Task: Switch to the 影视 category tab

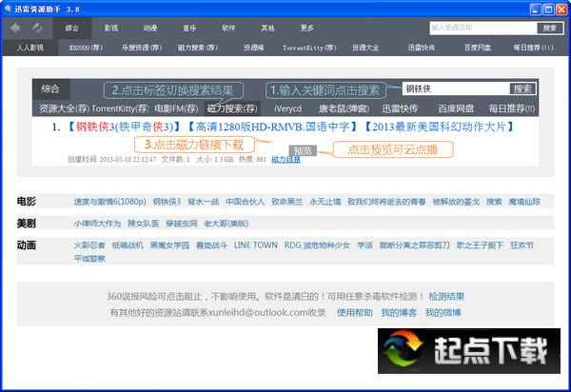Action: [111, 29]
